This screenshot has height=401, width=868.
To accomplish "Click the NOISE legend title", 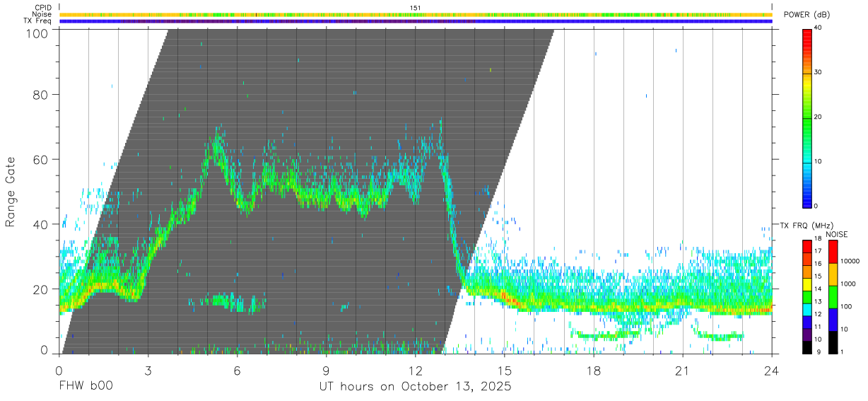I will point(837,234).
